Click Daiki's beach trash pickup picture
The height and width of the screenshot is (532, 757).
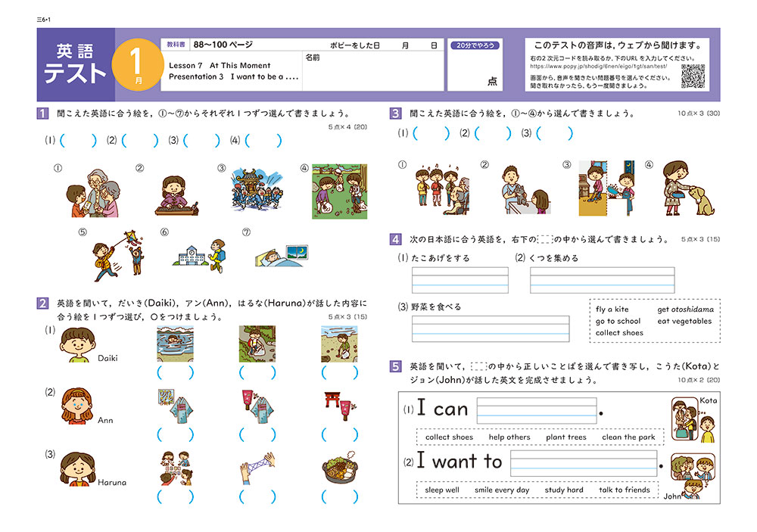click(339, 344)
